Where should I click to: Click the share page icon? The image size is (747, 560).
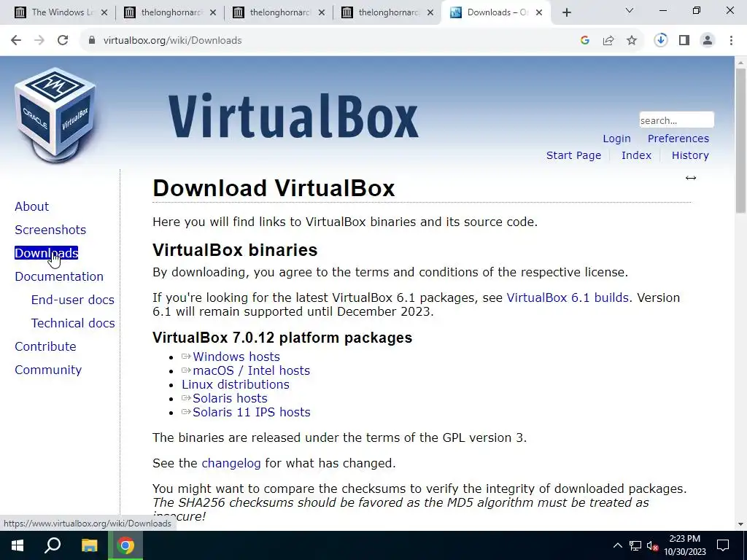pyautogui.click(x=608, y=41)
